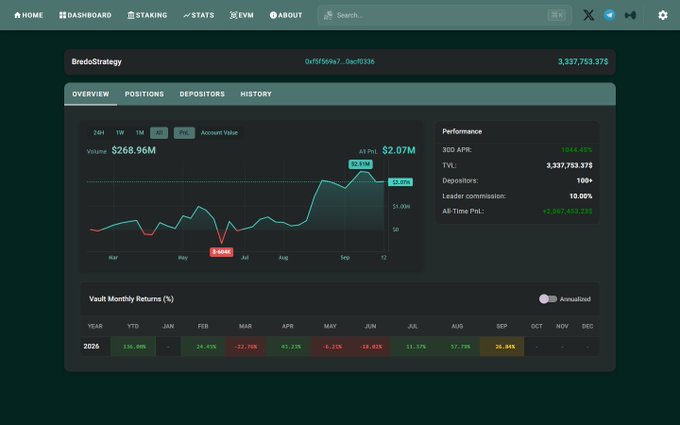Switch to the Depositors tab
This screenshot has width=680, height=425.
pyautogui.click(x=202, y=94)
